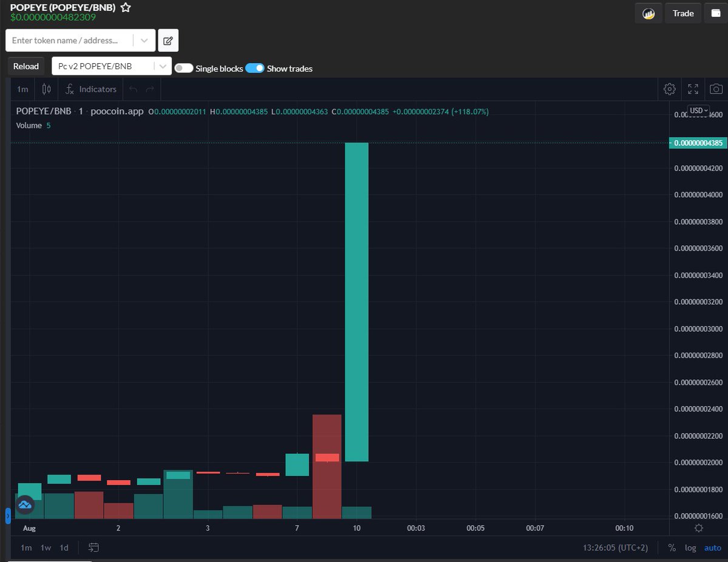Image resolution: width=728 pixels, height=562 pixels.
Task: Enable the Single blocks toggle
Action: coord(183,69)
